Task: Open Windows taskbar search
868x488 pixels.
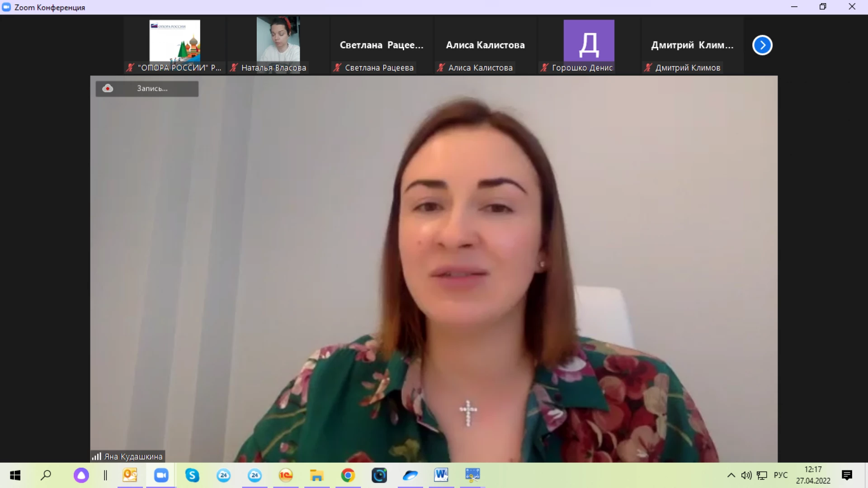Action: [46, 475]
